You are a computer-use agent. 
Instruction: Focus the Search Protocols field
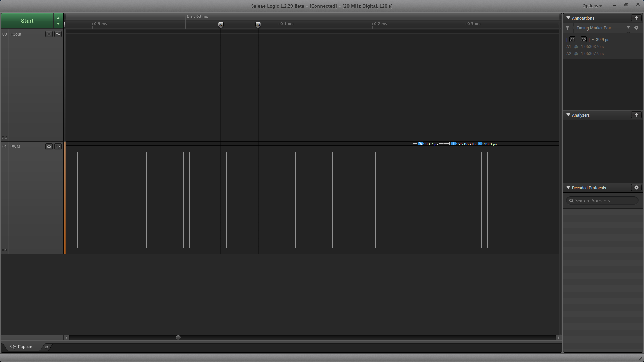[x=602, y=201]
